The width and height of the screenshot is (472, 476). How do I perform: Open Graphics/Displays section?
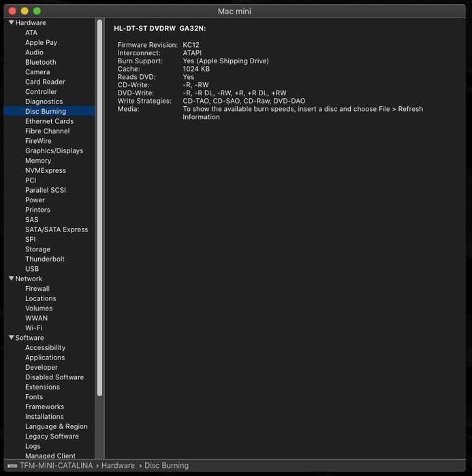54,151
